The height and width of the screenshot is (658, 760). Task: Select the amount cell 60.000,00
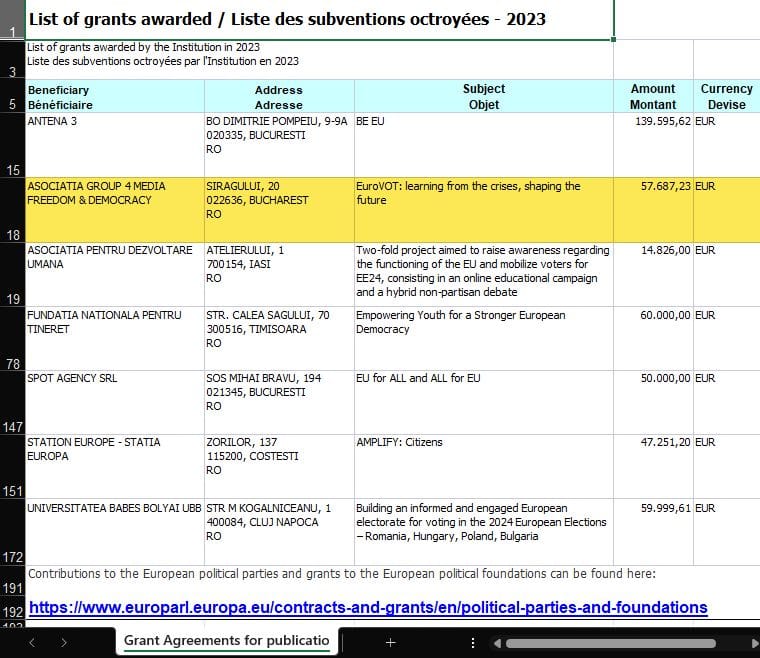click(653, 339)
